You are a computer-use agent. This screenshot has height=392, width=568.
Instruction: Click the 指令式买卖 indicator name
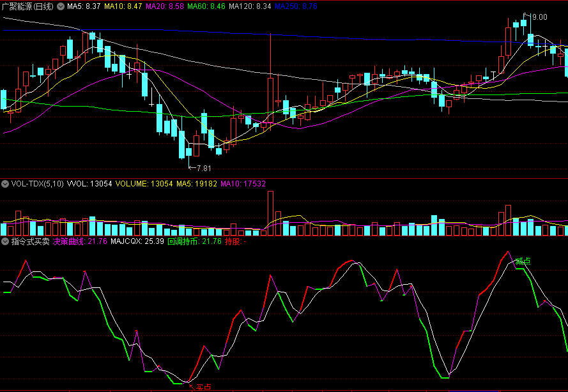(31, 241)
